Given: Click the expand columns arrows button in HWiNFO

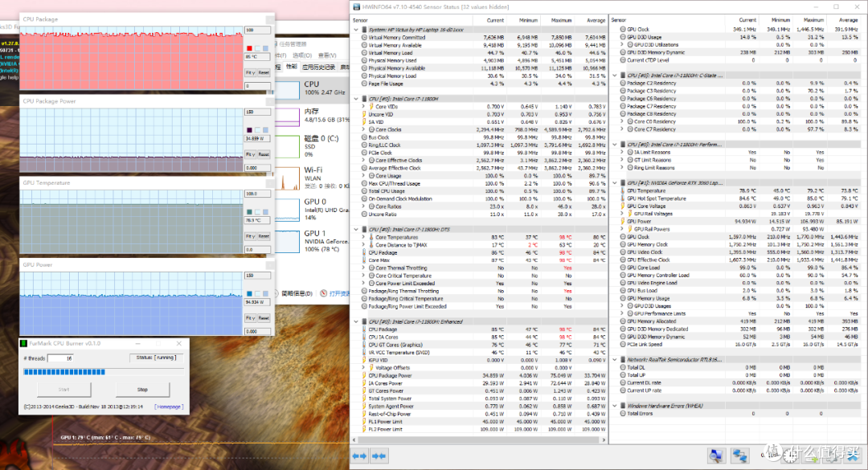Looking at the screenshot, I should [x=360, y=456].
